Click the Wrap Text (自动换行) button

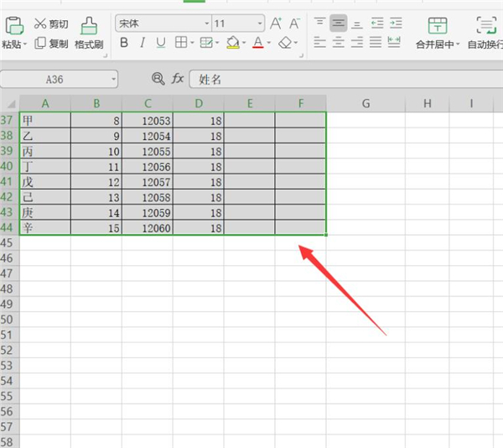(485, 33)
